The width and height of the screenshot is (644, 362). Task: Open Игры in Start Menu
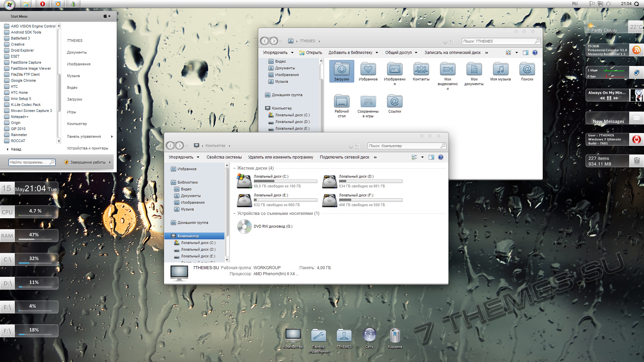(x=71, y=112)
